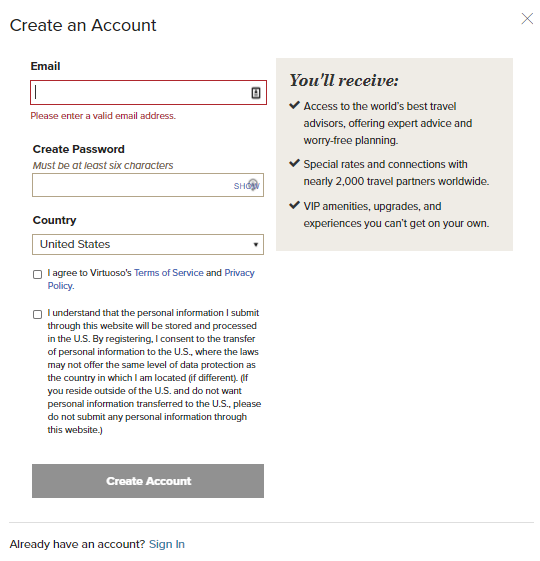Image resolution: width=540 pixels, height=561 pixels.
Task: Click the invalid email error message
Action: 103,116
